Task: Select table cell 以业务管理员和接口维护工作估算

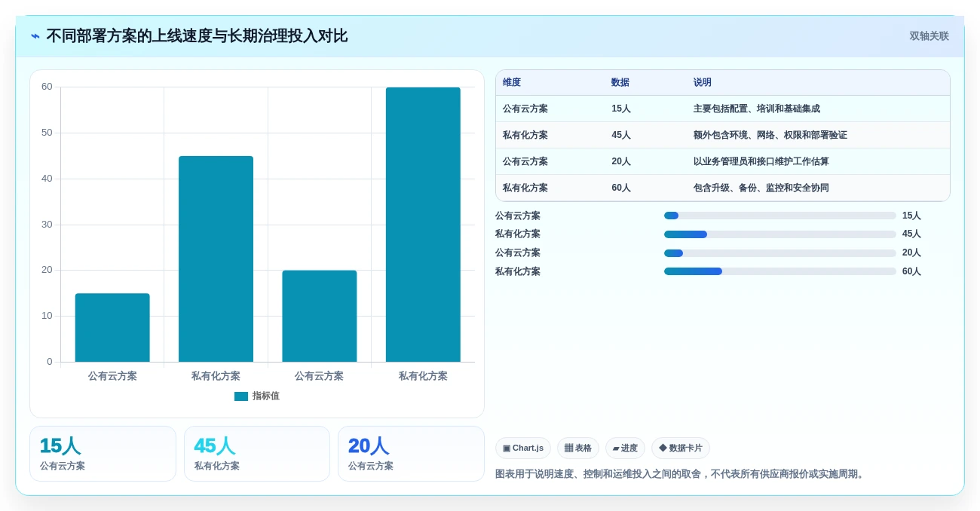Action: [x=761, y=162]
